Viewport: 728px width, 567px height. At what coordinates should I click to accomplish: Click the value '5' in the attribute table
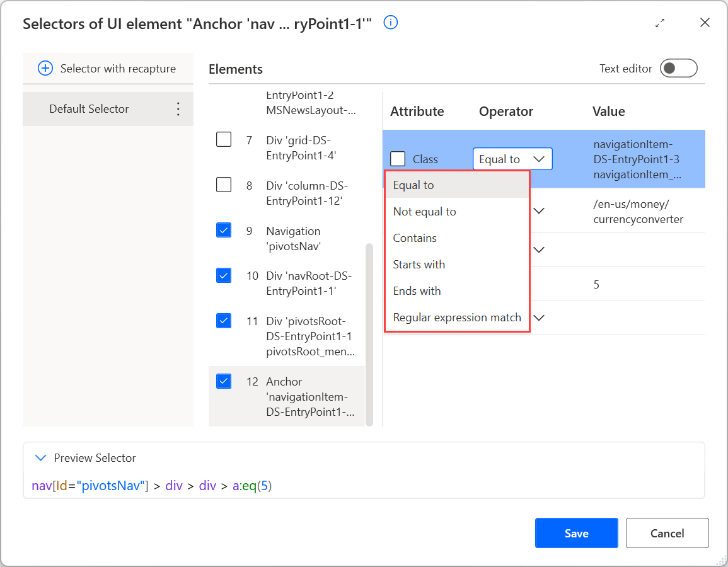(596, 284)
